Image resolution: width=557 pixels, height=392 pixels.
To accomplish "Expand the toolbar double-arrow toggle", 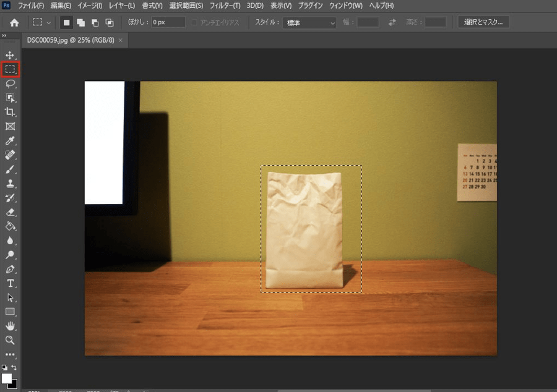I will point(4,35).
